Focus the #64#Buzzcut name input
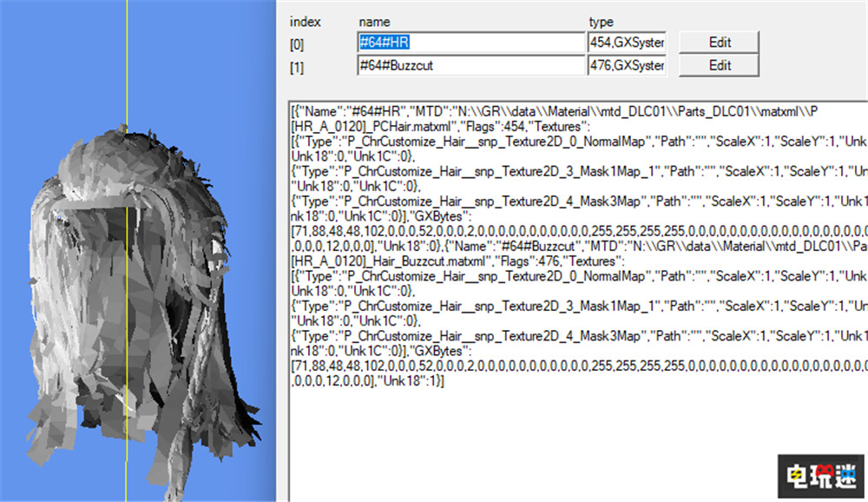Viewport: 868px width, 502px height. tap(470, 65)
